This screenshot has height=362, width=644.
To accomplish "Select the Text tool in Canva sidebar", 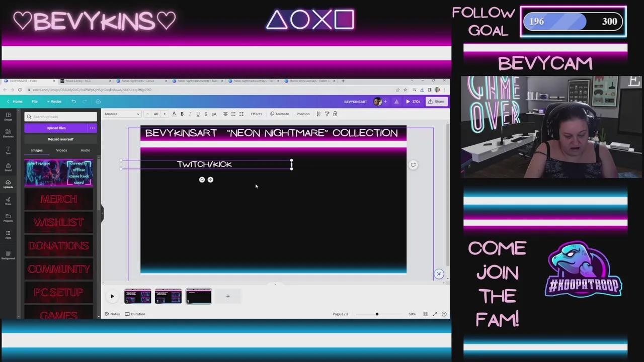I will pos(8,150).
